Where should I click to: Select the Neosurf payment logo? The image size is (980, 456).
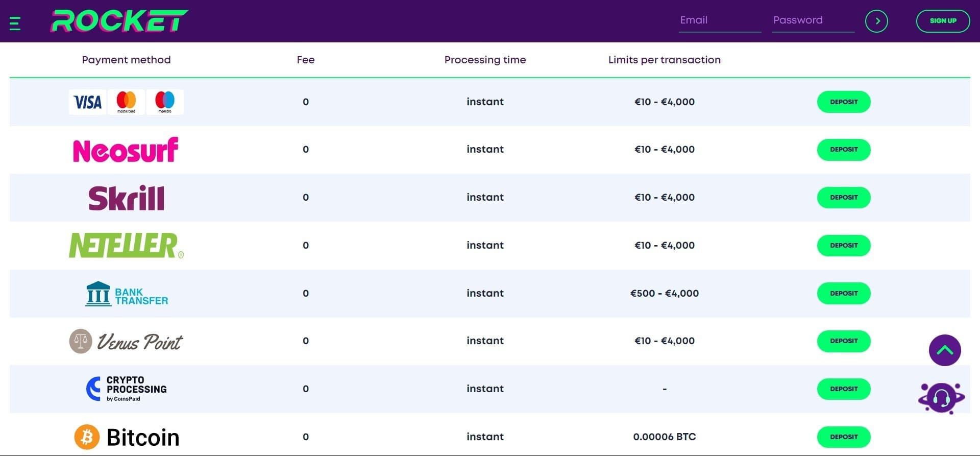[126, 150]
